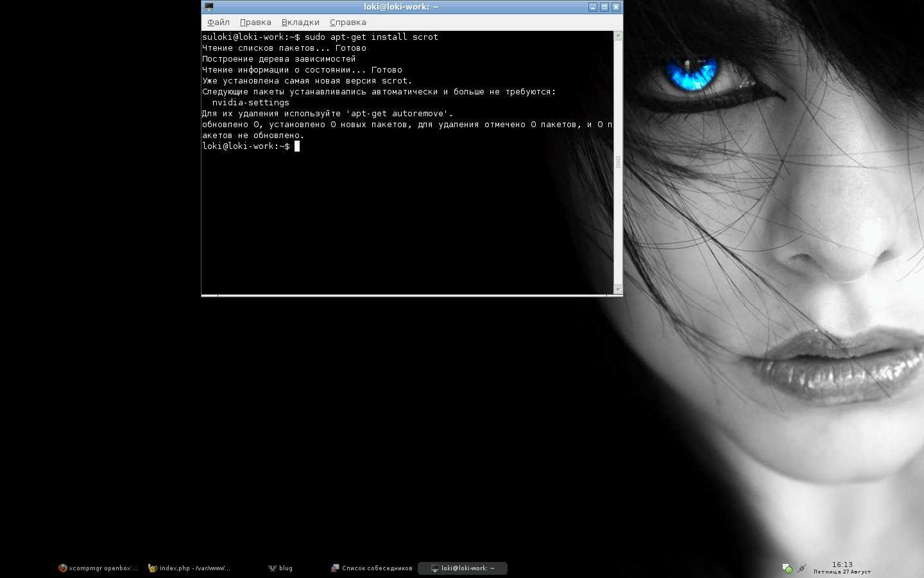Minimize the terminal window
Viewport: 924px width, 578px height.
point(594,6)
